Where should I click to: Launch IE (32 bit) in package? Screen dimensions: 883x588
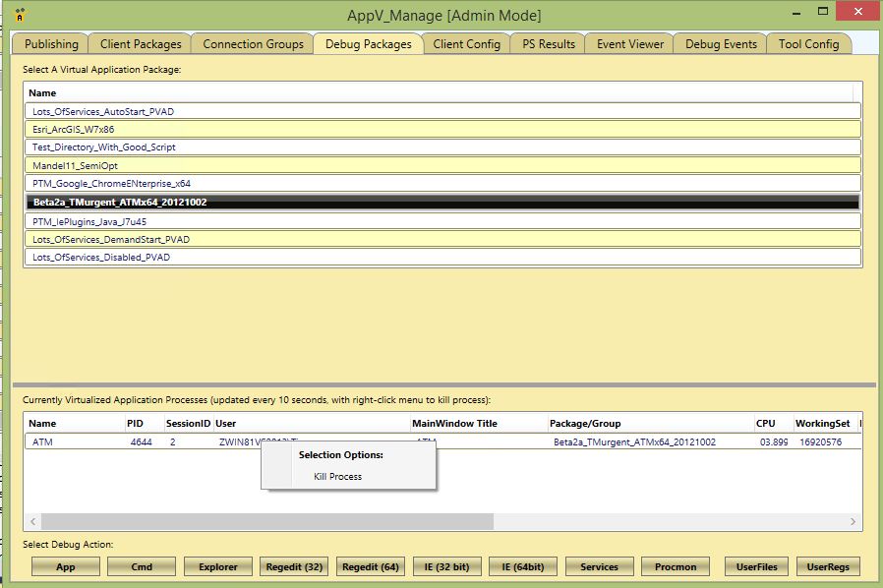(x=446, y=566)
